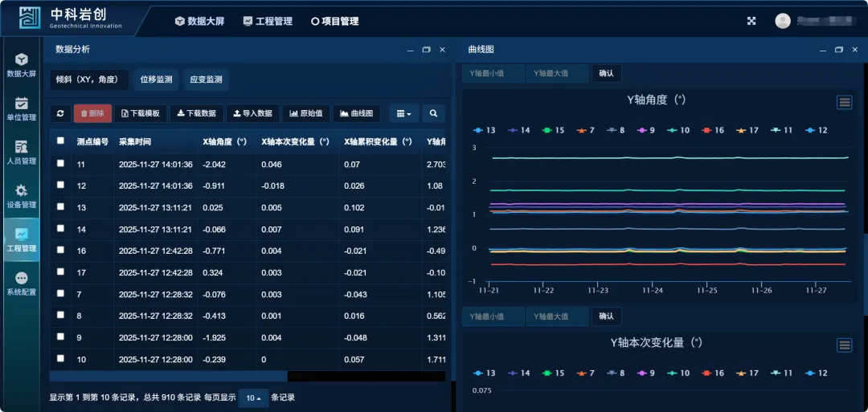This screenshot has height=412, width=868.
Task: Open 项目管理 in the top menu
Action: coord(334,22)
